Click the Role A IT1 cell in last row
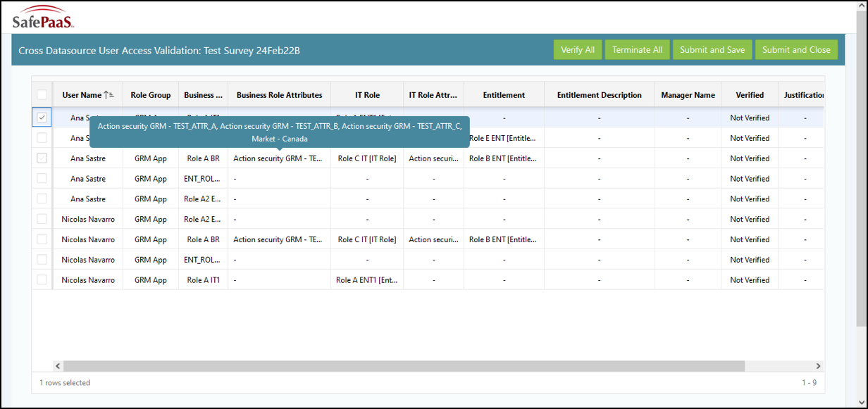This screenshot has height=409, width=868. (x=203, y=280)
